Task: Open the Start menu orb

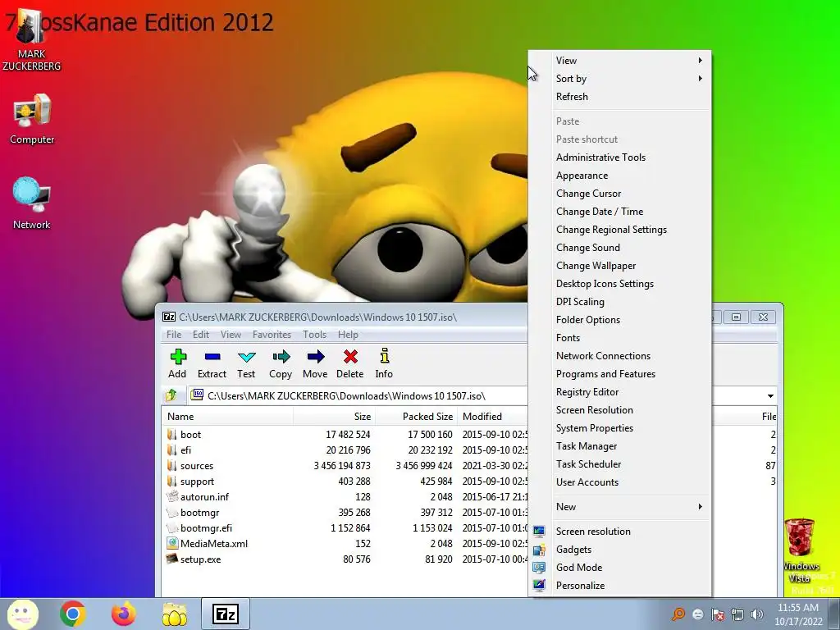Action: pyautogui.click(x=22, y=614)
